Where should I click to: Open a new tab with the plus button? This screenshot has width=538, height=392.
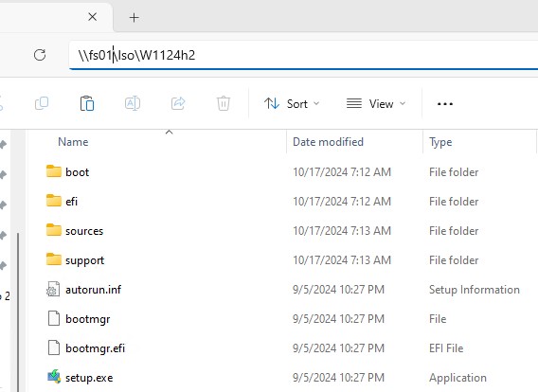(x=134, y=17)
